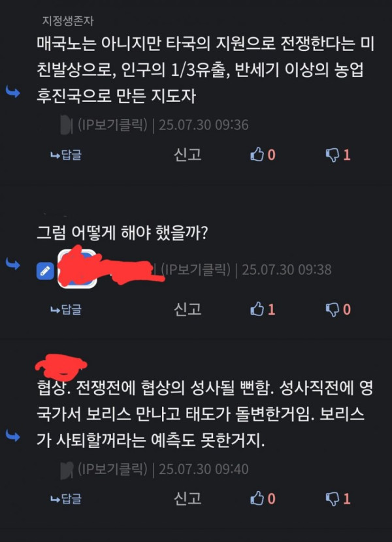Click the reply arrow beside the second comment
The height and width of the screenshot is (542, 392).
(x=13, y=264)
